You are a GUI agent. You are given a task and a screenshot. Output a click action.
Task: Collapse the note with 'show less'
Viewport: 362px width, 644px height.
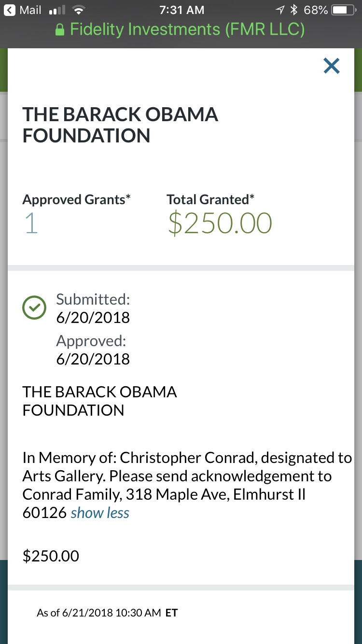100,513
